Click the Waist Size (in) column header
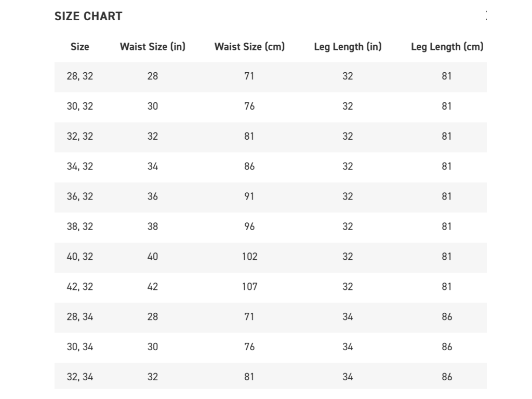532x399 pixels. (x=152, y=47)
